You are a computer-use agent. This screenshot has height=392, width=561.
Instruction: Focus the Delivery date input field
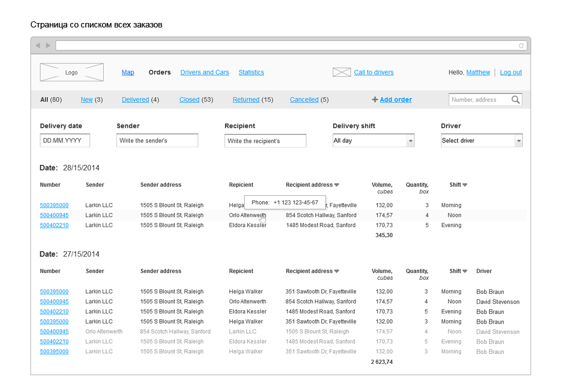65,141
